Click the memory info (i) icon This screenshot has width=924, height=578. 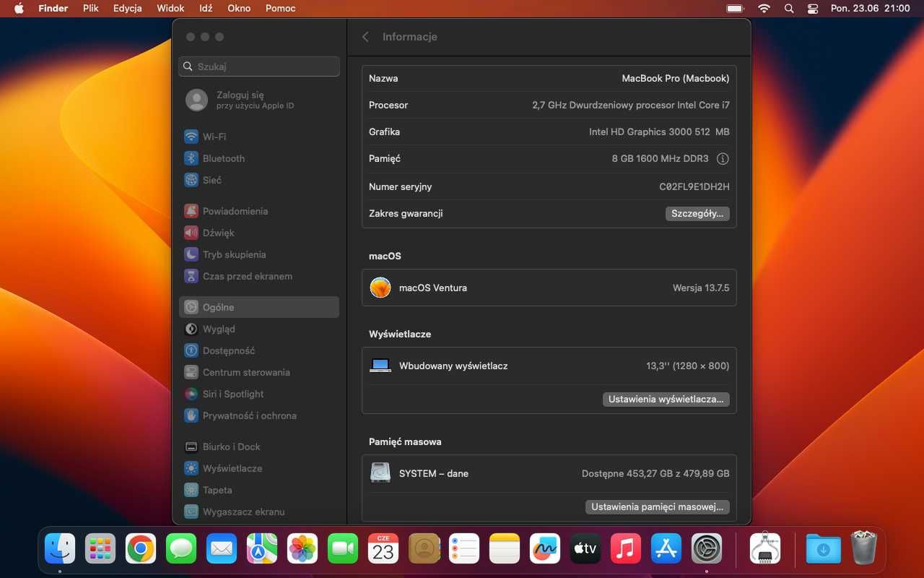[723, 158]
